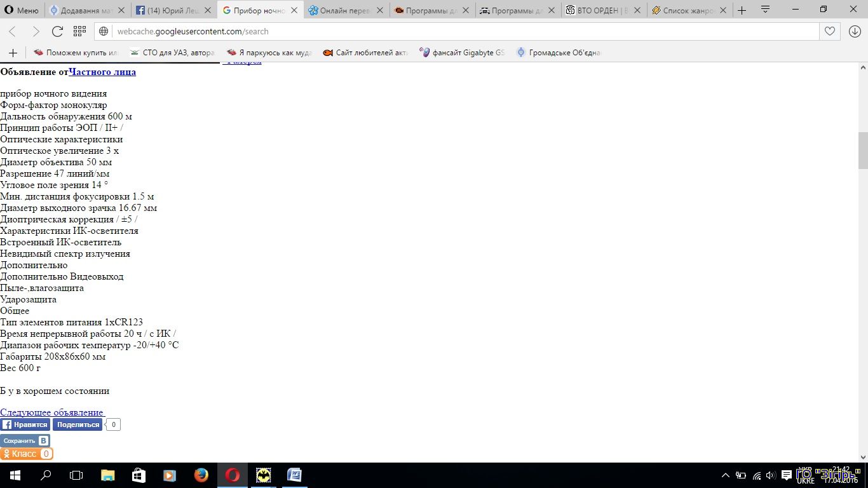
Task: Open Microsoft Word from taskbar
Action: [294, 475]
